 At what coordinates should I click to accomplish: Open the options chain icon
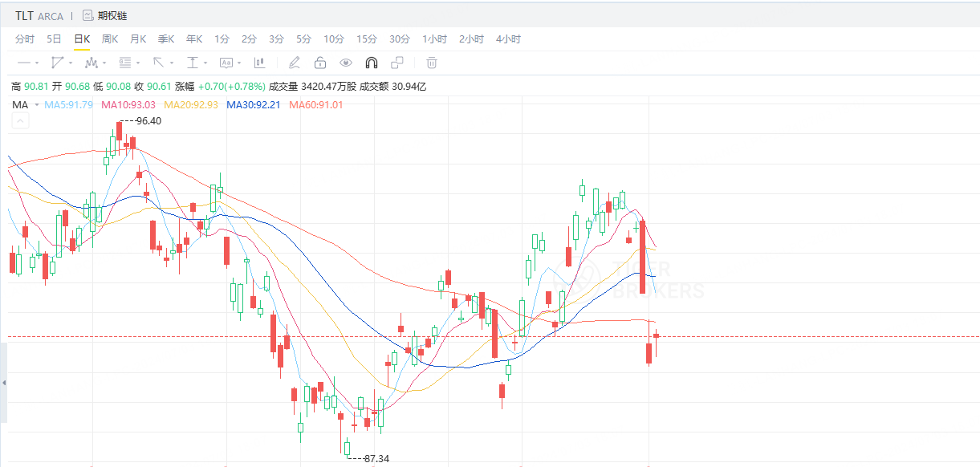coord(87,15)
